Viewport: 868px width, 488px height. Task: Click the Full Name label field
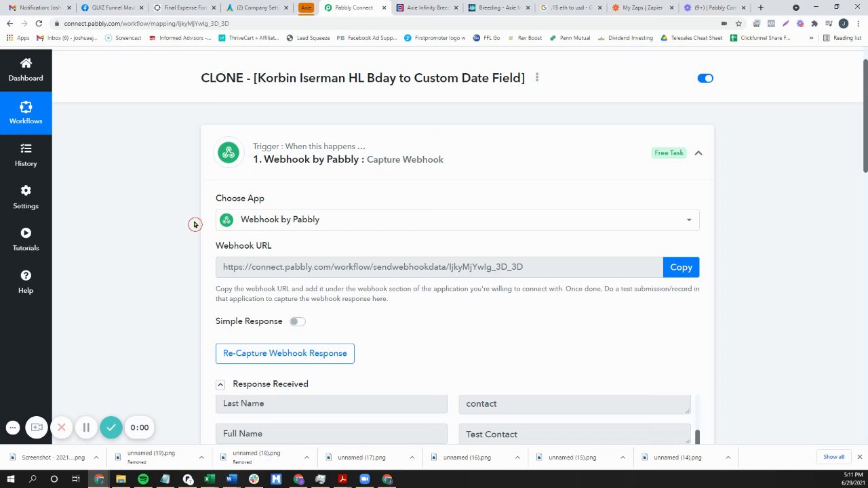332,434
